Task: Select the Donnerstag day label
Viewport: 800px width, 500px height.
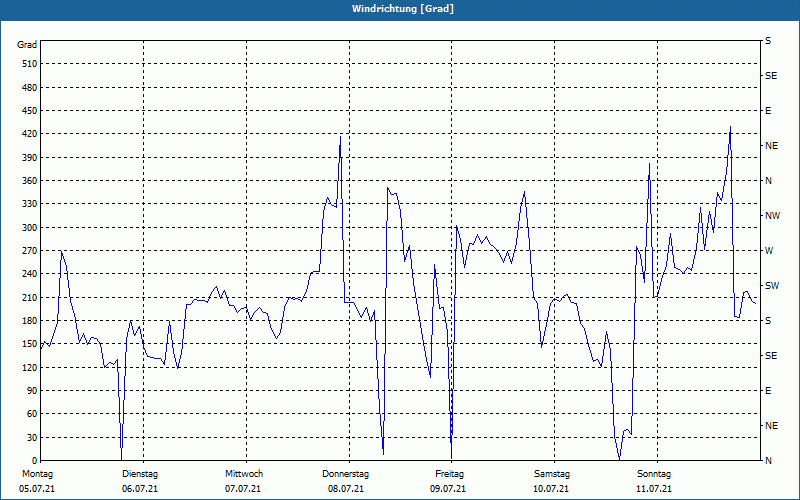Action: 345,474
